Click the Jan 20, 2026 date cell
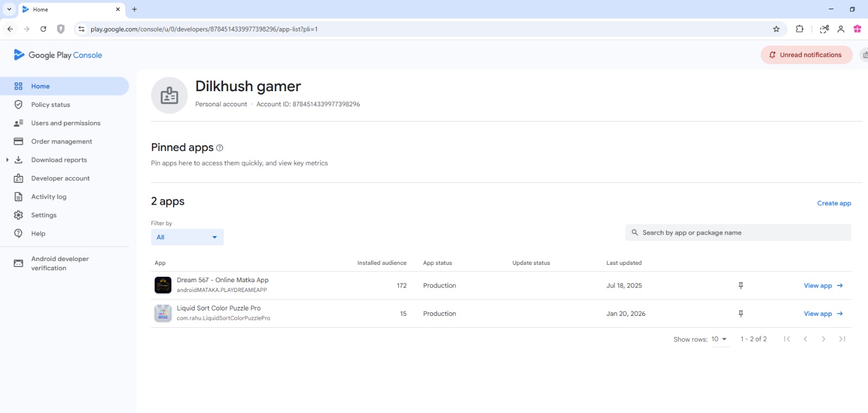 click(626, 314)
